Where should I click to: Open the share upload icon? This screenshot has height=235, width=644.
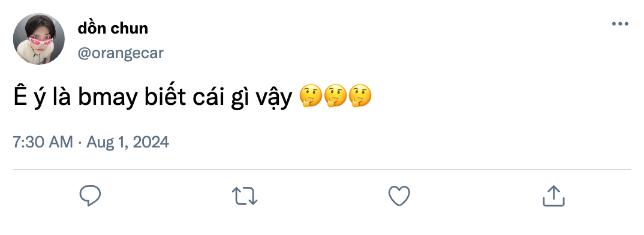[553, 195]
